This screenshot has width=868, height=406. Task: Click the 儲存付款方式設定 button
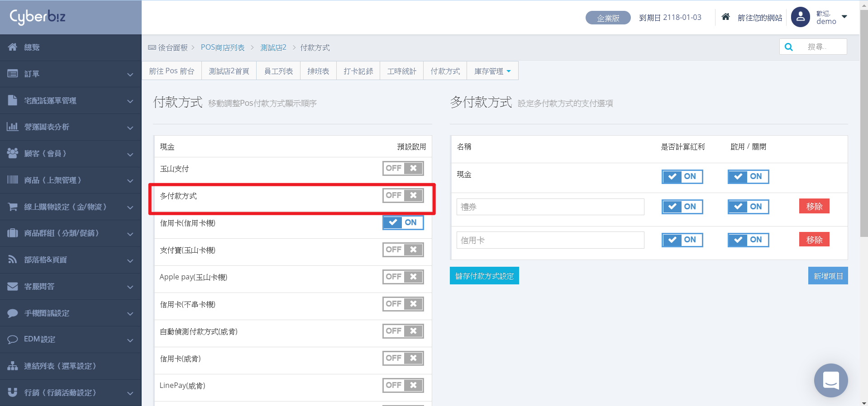pos(484,276)
